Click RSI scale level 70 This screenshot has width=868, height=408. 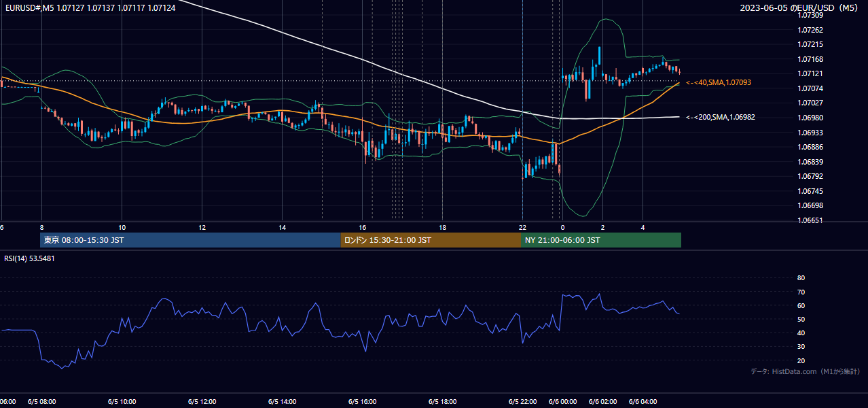(801, 292)
